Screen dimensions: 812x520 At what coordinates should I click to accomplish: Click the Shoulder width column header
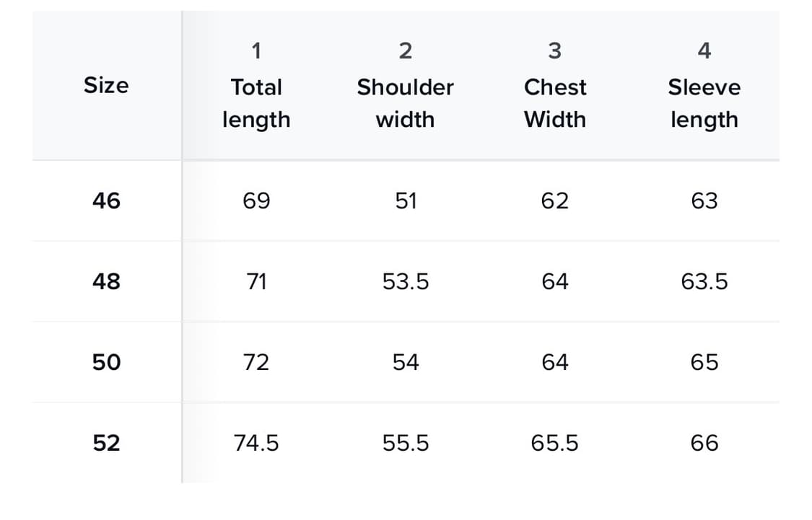(x=405, y=102)
